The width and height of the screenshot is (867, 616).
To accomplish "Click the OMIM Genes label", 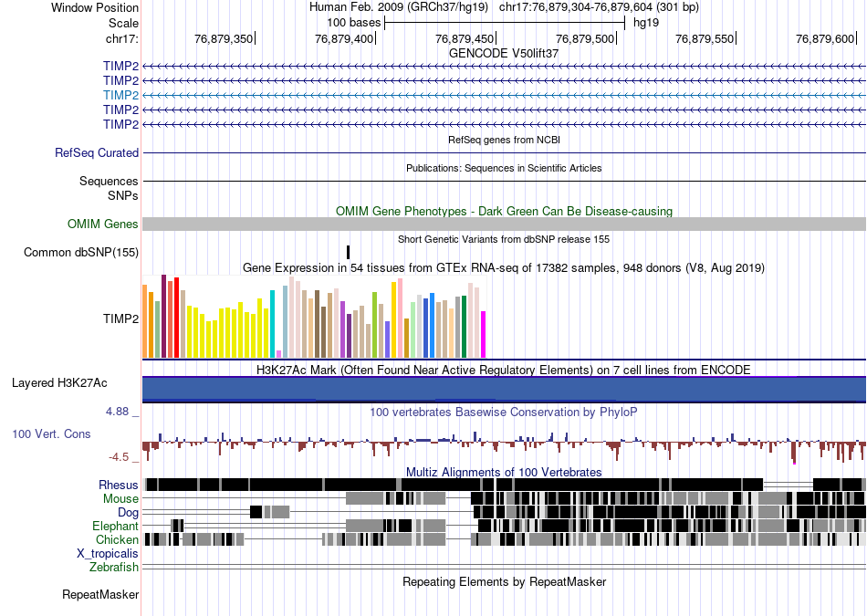I will (x=103, y=224).
